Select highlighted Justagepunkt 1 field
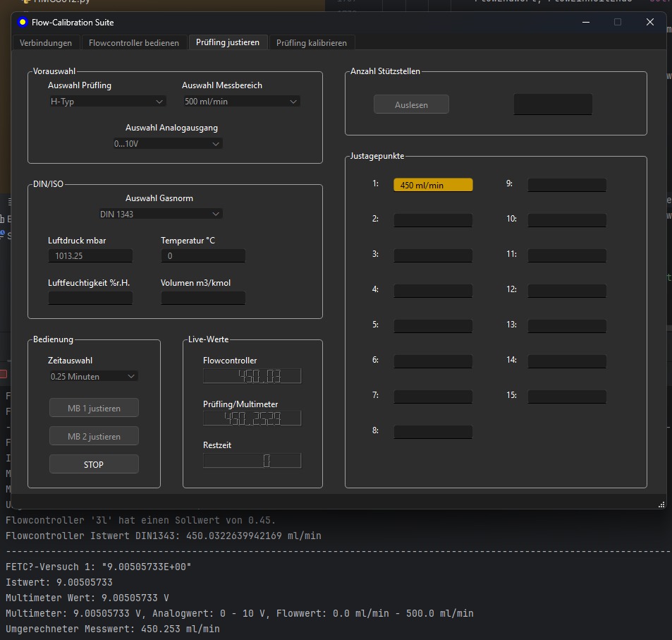Screen dimensions: 672x640 (x=433, y=186)
